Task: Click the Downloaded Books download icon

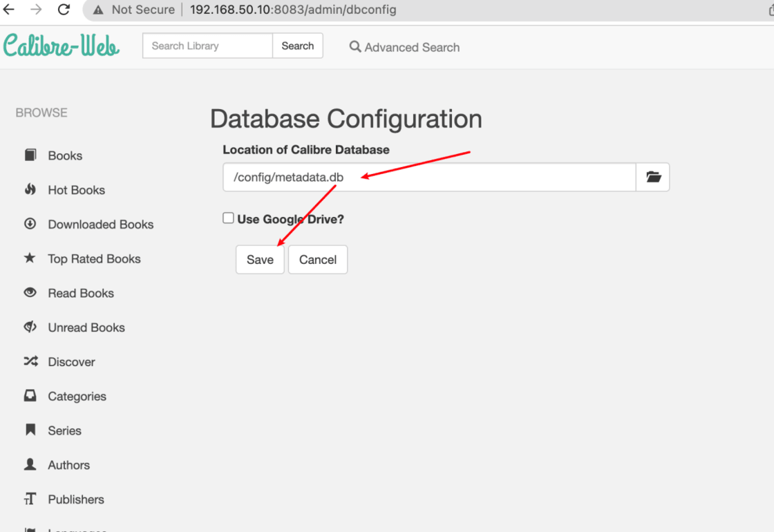Action: pyautogui.click(x=30, y=224)
